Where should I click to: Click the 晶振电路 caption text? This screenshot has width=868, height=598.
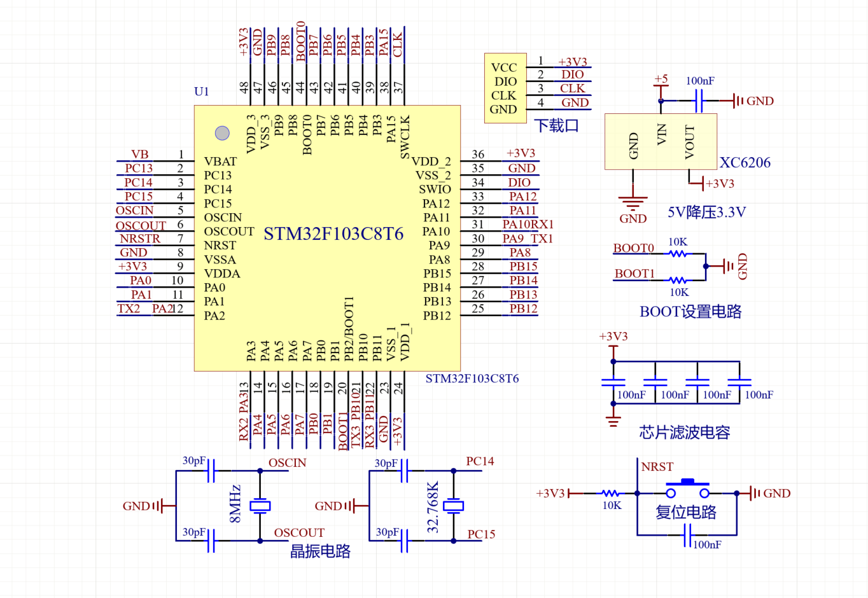[320, 552]
